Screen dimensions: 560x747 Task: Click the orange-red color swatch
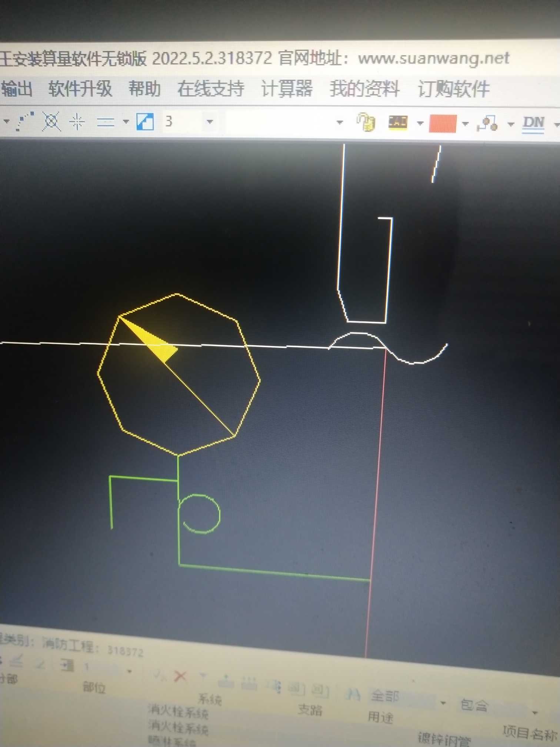pyautogui.click(x=443, y=123)
